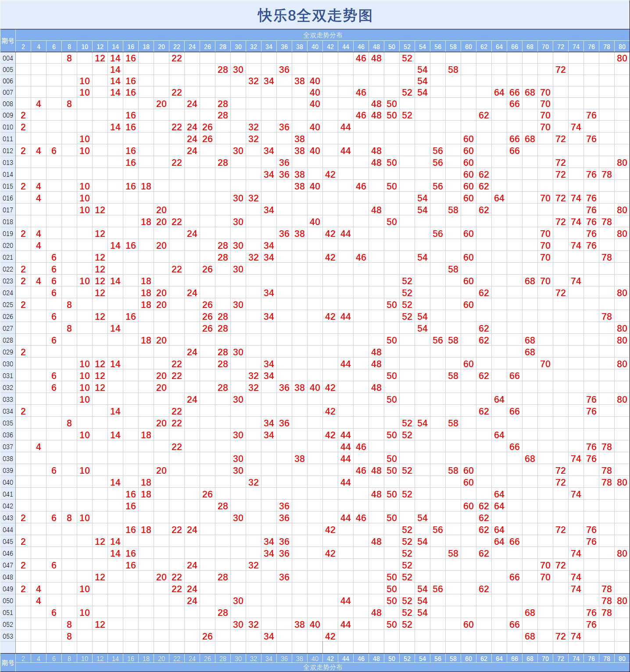630x672 pixels.
Task: Select number 56 in issue 044 row
Action: coord(438,529)
